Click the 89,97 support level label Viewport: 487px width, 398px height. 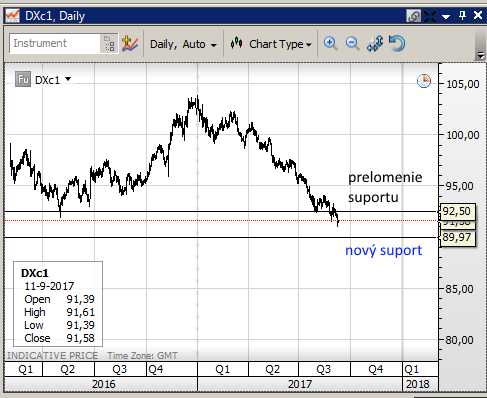[x=457, y=237]
